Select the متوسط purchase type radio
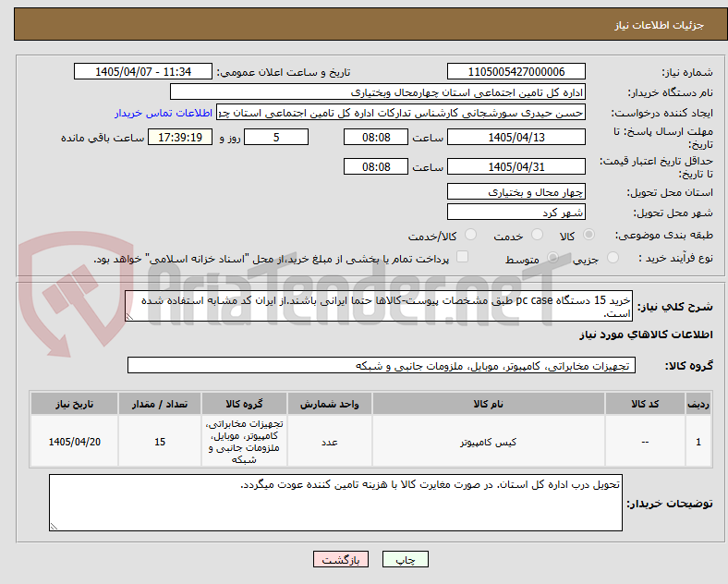The height and width of the screenshot is (584, 728). 552,258
